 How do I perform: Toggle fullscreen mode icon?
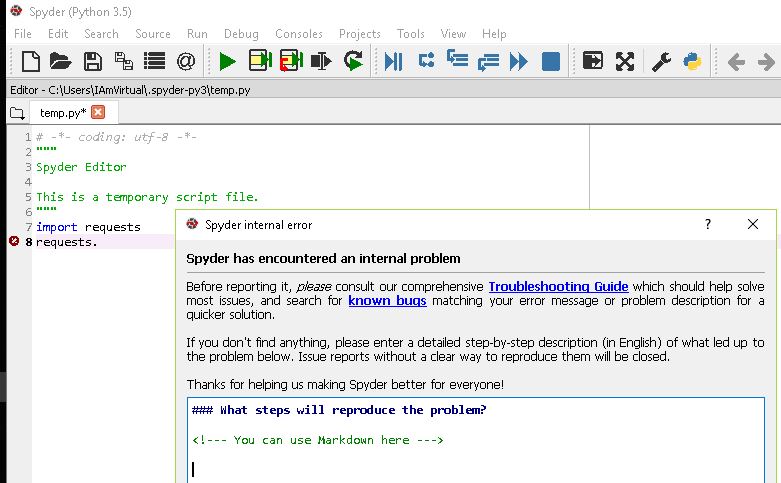625,62
